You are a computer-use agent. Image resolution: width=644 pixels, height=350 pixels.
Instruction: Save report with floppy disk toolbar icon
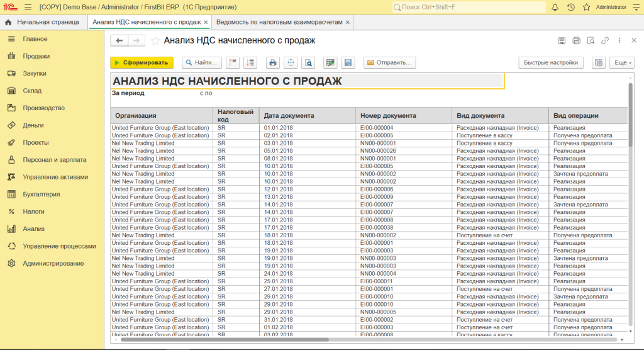[x=348, y=62]
